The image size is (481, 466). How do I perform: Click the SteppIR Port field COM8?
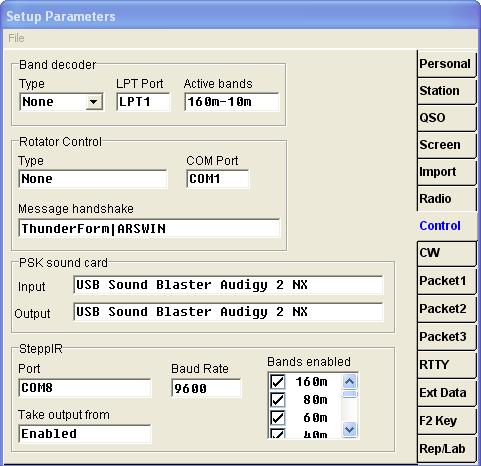(x=85, y=388)
